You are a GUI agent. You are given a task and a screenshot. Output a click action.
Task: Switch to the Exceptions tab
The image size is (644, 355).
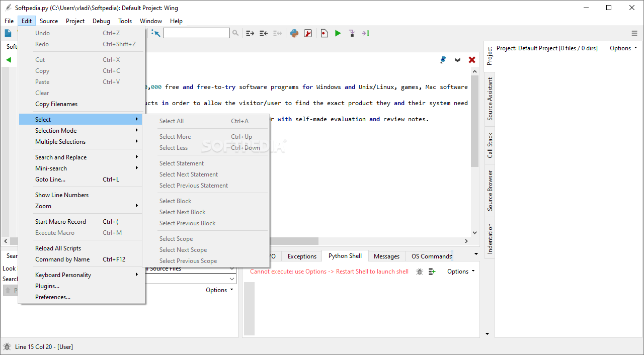point(302,256)
